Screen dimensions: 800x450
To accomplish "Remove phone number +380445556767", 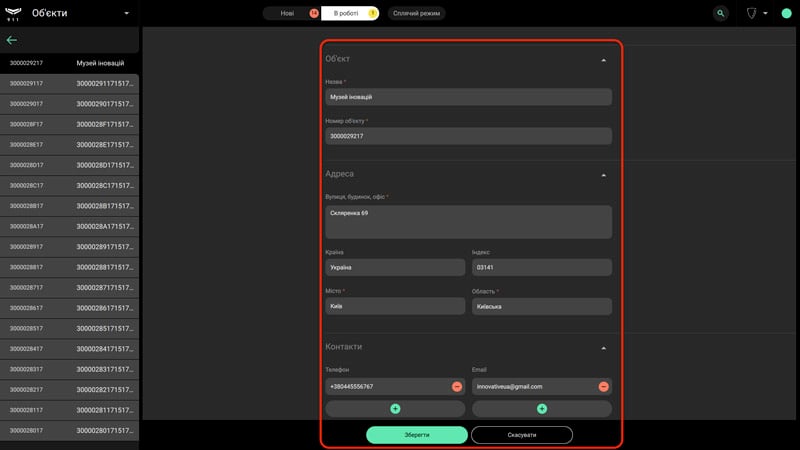I will [x=457, y=387].
